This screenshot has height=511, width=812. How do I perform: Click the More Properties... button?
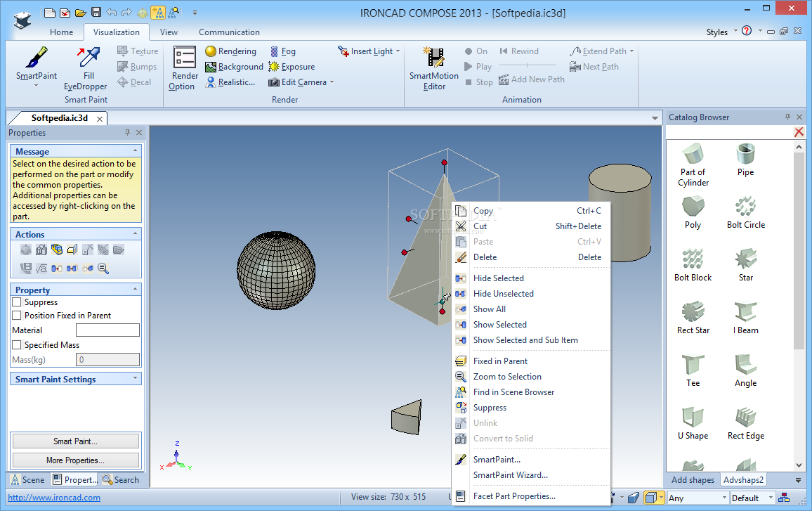tap(76, 460)
